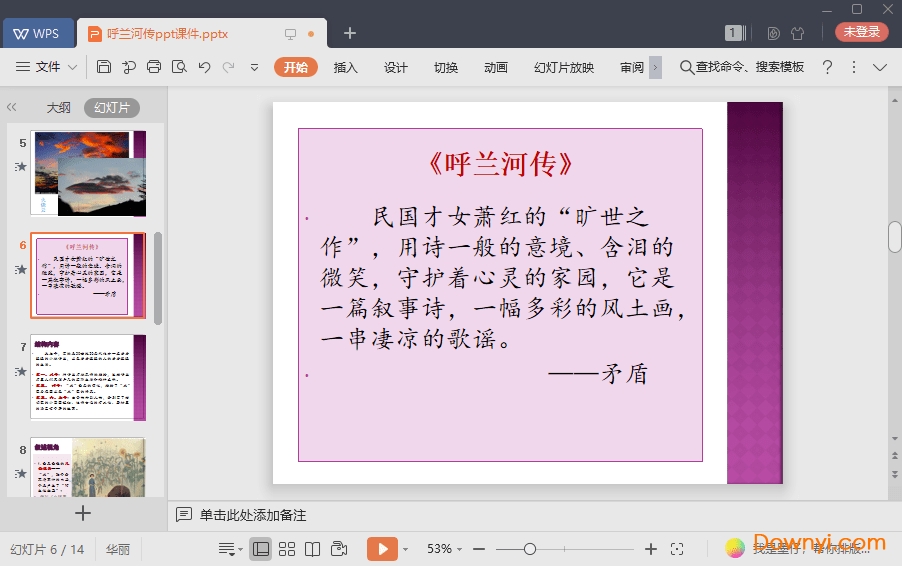The height and width of the screenshot is (566, 902).
Task: Open a new tab with plus
Action: [350, 33]
